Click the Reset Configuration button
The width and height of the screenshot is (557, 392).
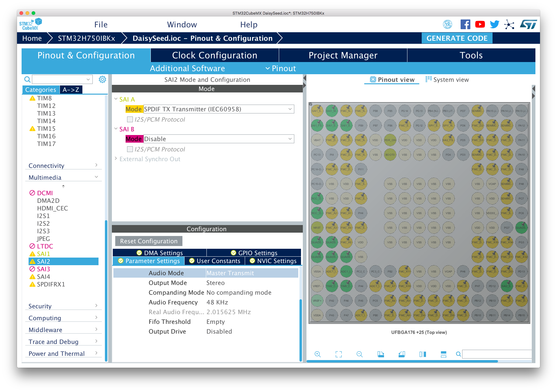click(x=149, y=241)
